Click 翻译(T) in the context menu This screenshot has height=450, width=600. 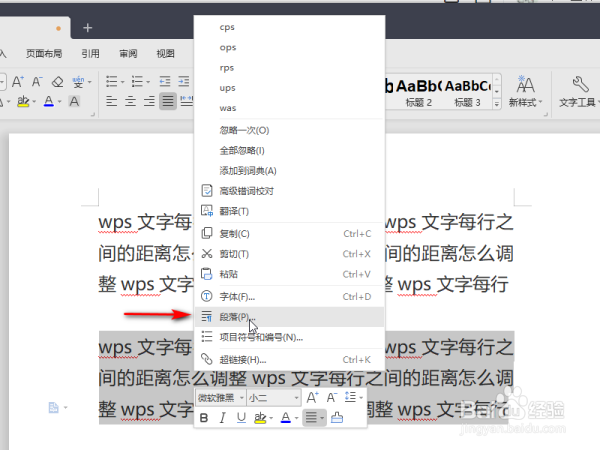289,211
